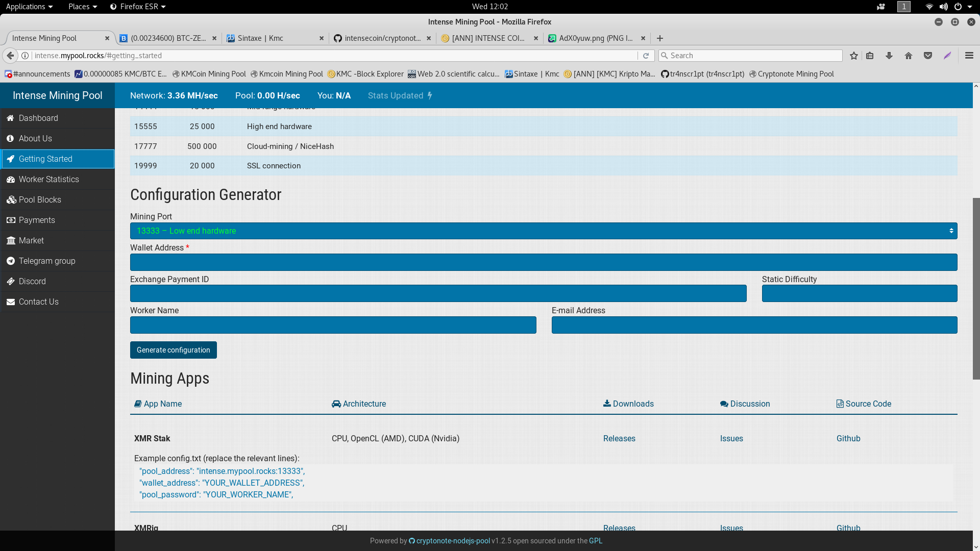
Task: Open the cryptonote-nodejs-pool footer link
Action: 450,541
